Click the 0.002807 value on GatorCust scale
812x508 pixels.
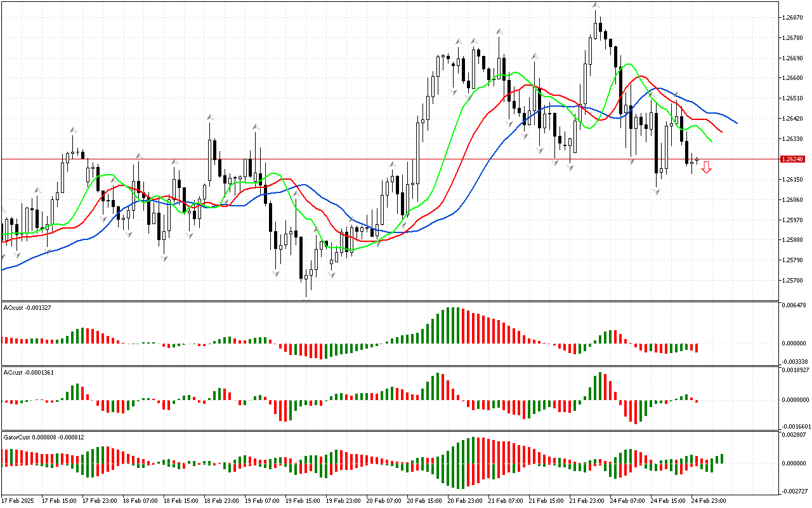pos(794,435)
